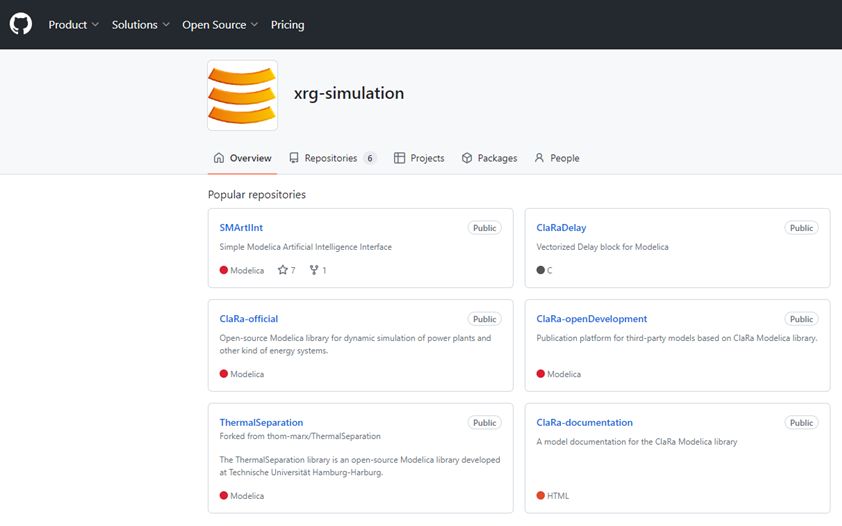Screen dimensions: 842x526
Task: Click the home icon beside Overview
Action: pyautogui.click(x=219, y=158)
